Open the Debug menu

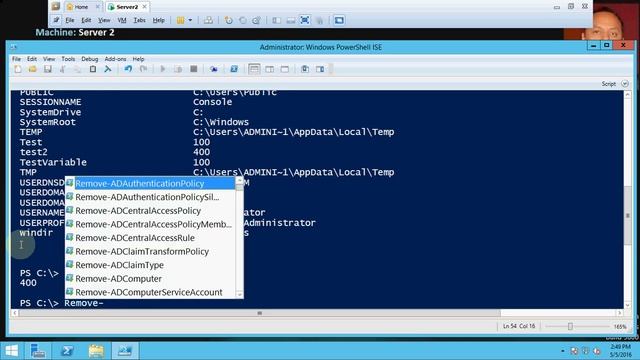[x=89, y=59]
